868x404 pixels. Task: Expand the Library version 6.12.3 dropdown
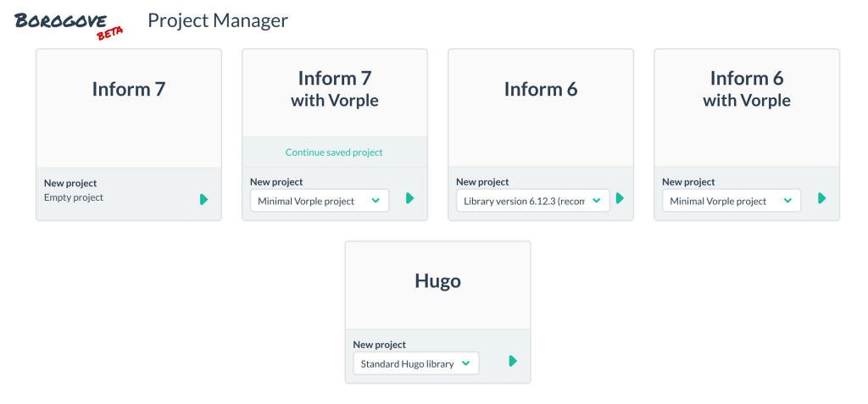(532, 201)
